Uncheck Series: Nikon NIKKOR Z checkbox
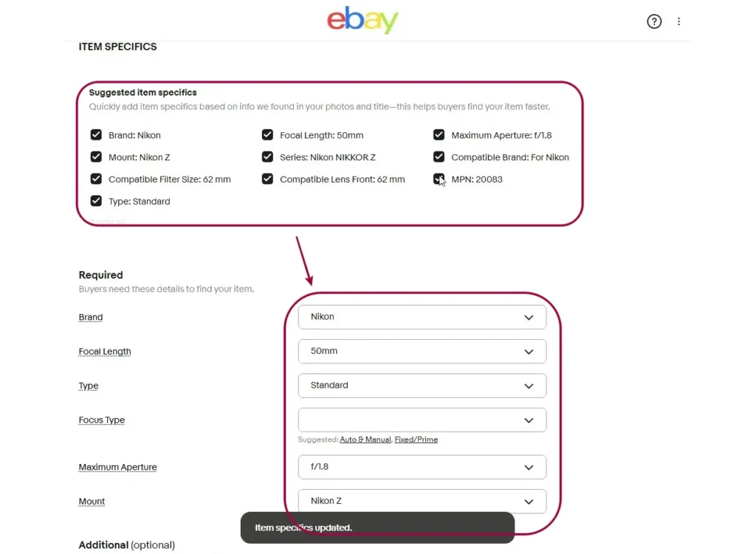The height and width of the screenshot is (554, 756). click(267, 157)
